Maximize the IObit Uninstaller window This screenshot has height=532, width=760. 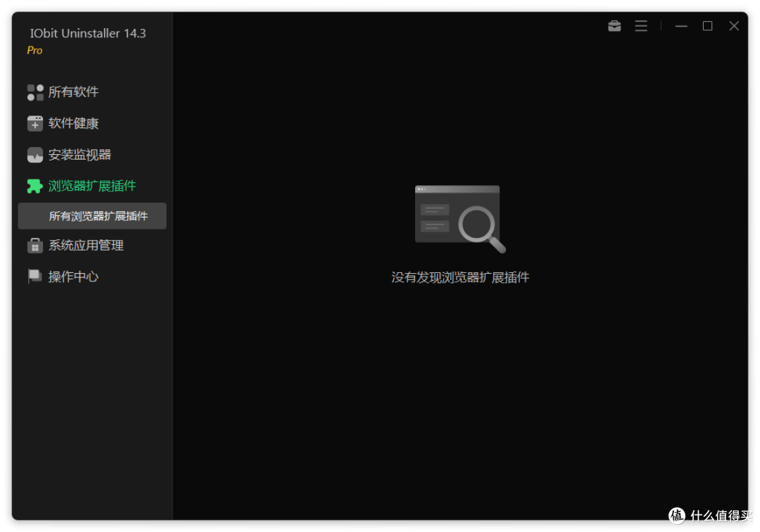point(707,25)
